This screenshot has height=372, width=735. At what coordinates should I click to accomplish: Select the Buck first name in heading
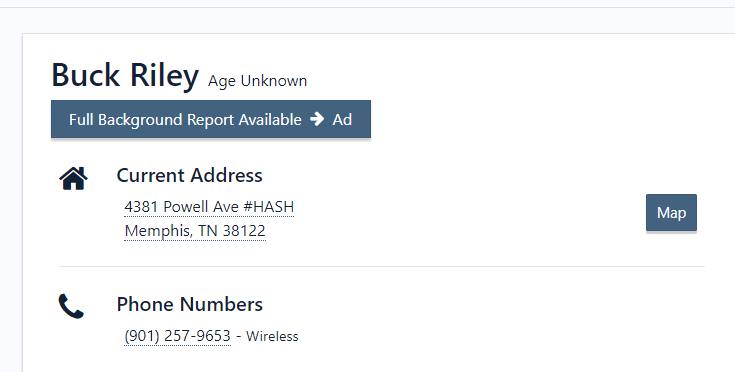click(x=85, y=75)
